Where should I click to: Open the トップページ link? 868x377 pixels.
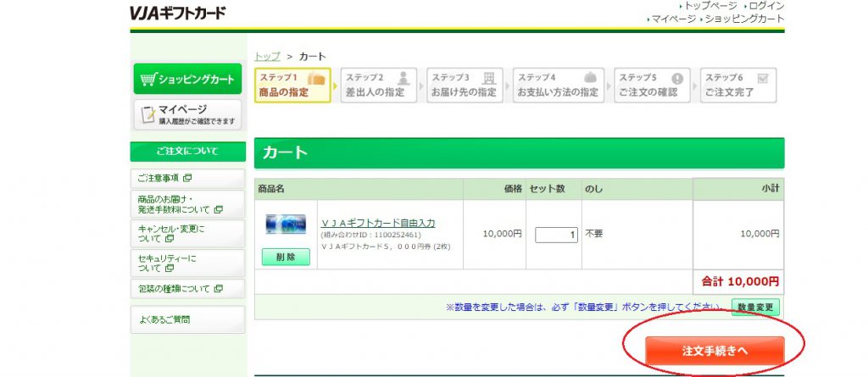[x=711, y=6]
